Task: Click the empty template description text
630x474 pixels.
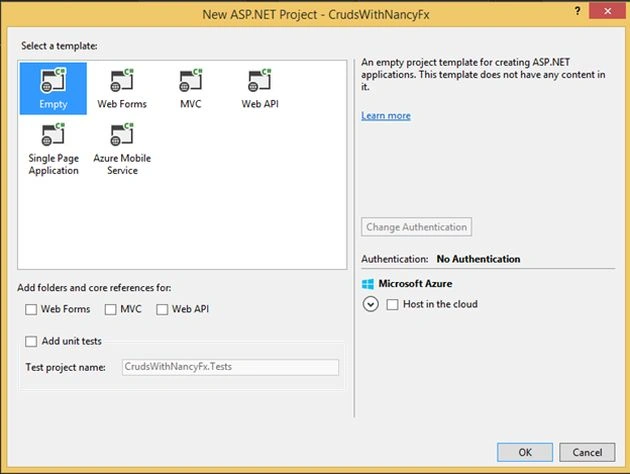Action: (x=483, y=75)
